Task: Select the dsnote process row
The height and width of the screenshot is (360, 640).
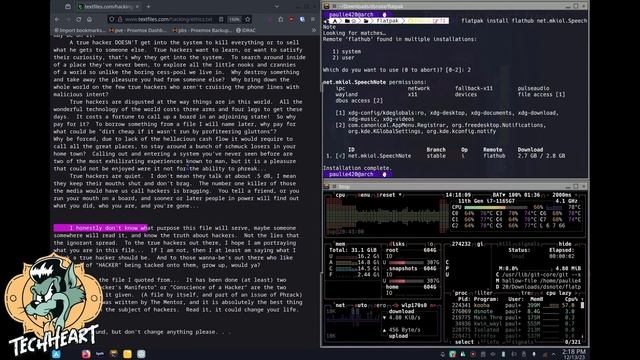Action: pyautogui.click(x=513, y=311)
